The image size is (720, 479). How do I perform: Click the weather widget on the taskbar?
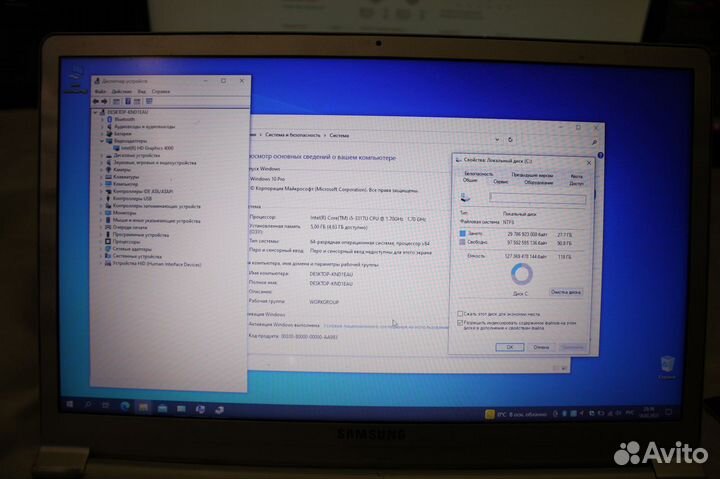tap(517, 414)
